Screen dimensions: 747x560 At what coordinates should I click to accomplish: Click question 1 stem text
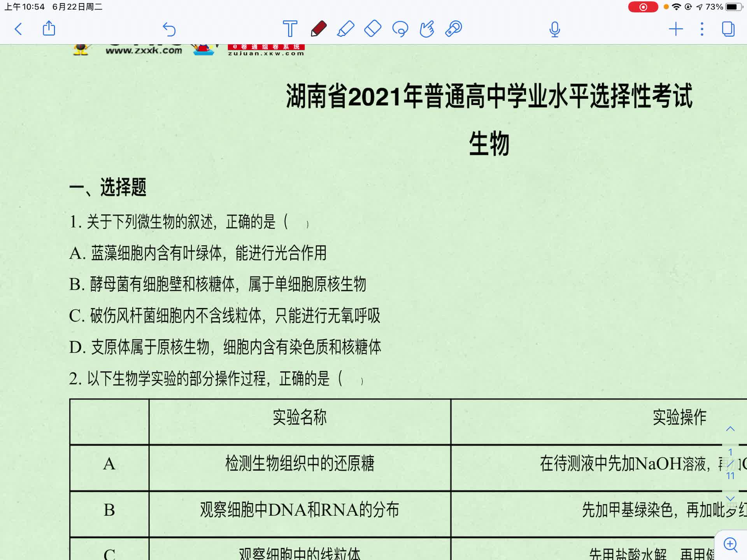tap(189, 222)
